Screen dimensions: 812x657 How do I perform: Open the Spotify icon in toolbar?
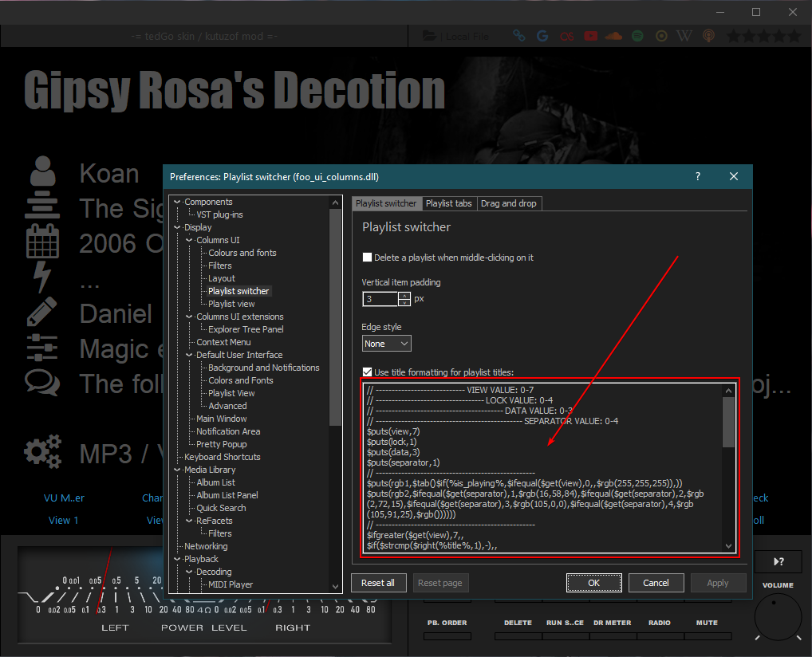(x=637, y=36)
